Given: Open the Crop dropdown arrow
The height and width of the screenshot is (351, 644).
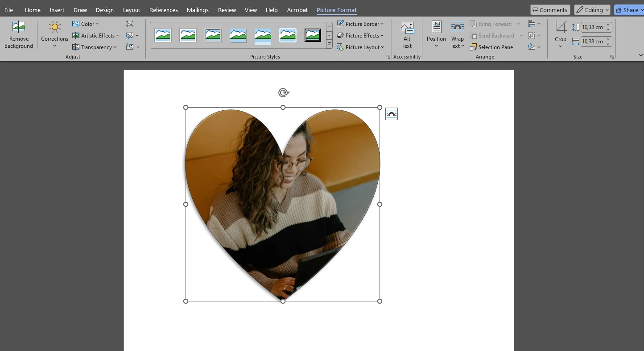Looking at the screenshot, I should point(561,46).
